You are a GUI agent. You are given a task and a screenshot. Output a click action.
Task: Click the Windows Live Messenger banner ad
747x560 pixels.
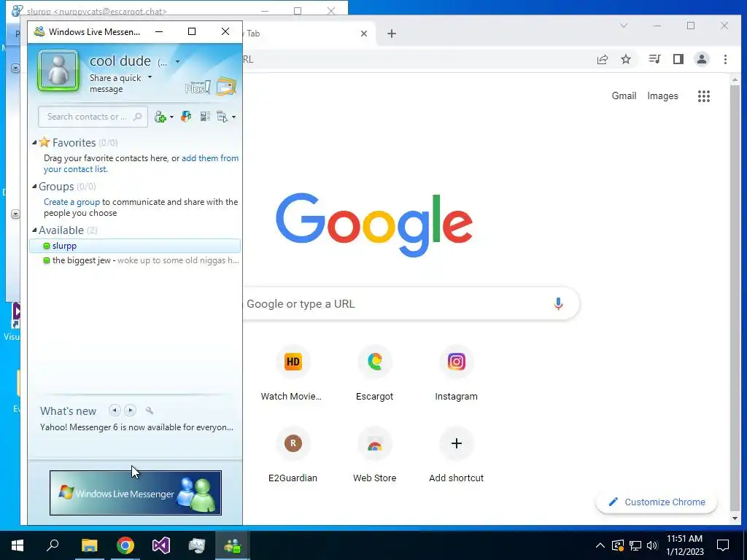135,493
